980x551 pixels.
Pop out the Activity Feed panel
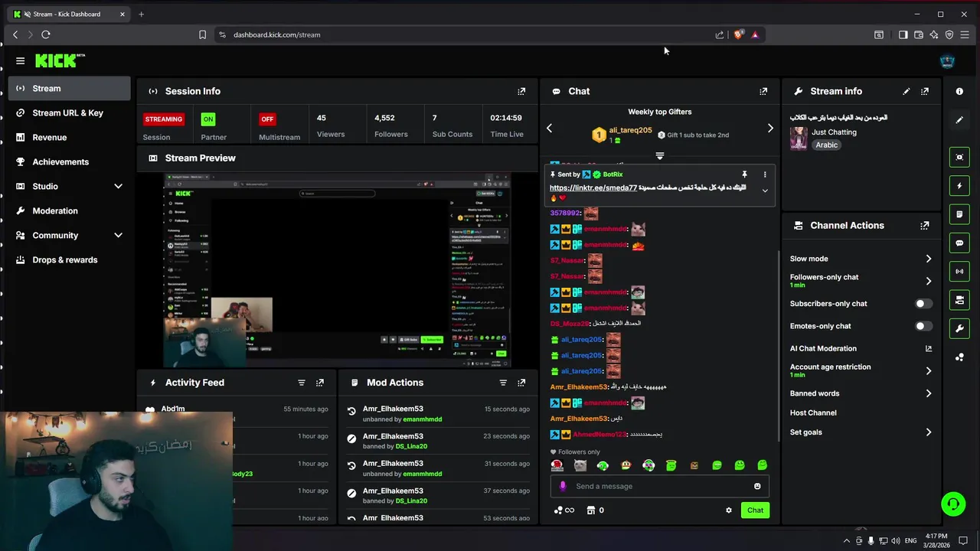(x=320, y=383)
